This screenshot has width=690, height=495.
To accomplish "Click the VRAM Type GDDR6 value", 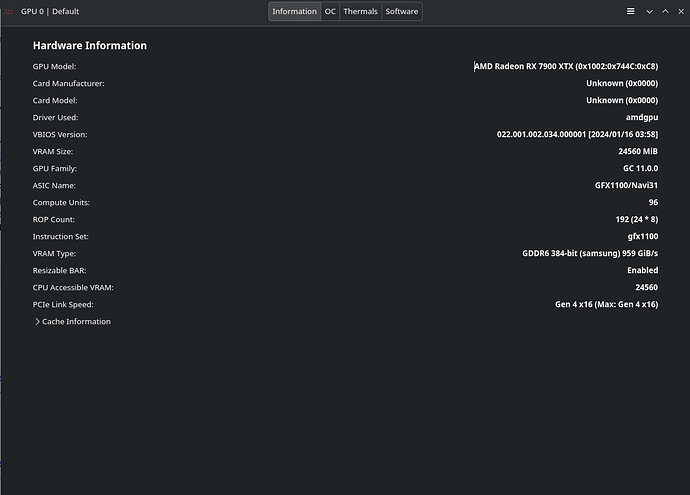I will 590,254.
